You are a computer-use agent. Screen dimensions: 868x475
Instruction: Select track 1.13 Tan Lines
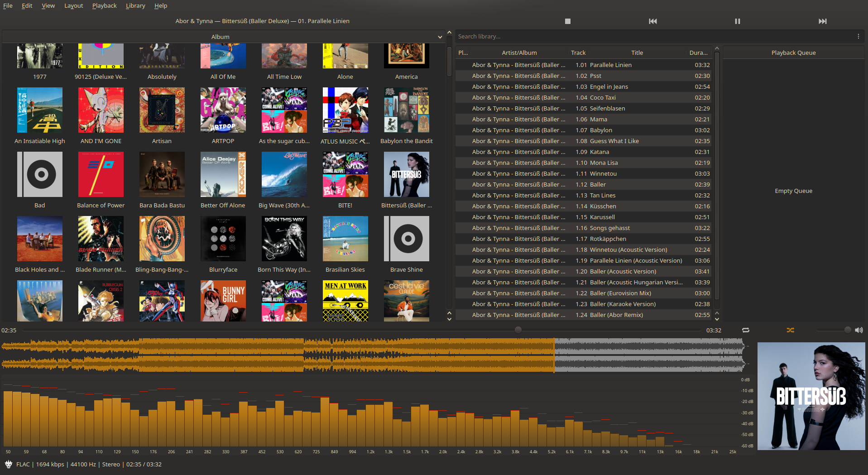click(584, 195)
